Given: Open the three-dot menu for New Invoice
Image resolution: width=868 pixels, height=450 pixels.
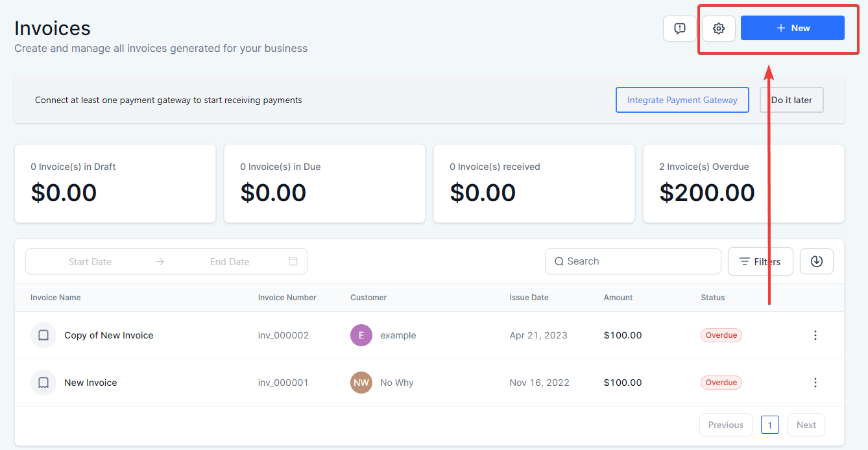Looking at the screenshot, I should click(x=815, y=383).
